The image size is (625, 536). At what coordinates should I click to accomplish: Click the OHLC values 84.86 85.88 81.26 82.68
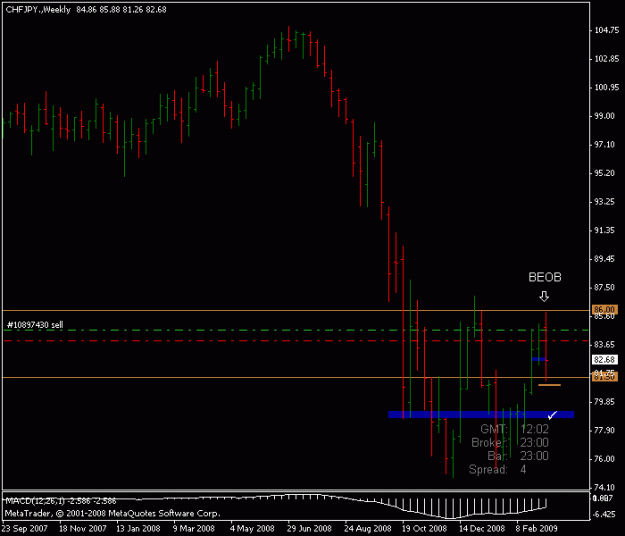tap(121, 10)
